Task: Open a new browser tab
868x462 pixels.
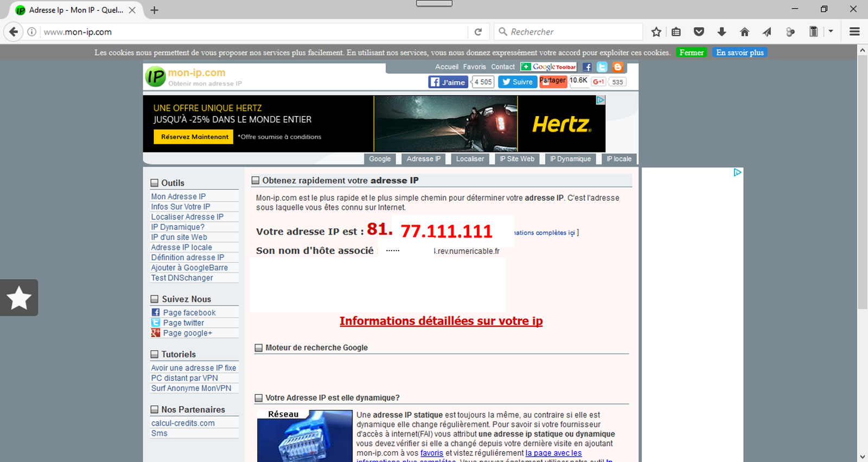Action: point(155,10)
